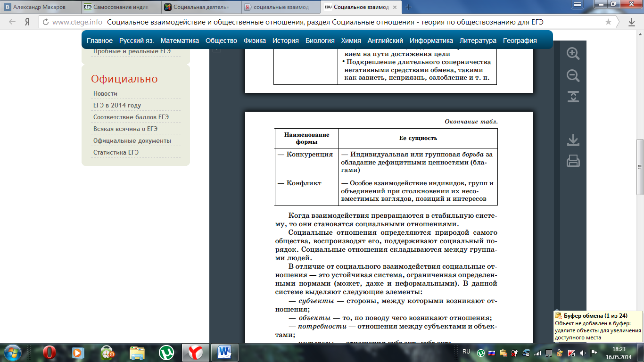Open 'Математика' in the site menu
Screen dimensions: 644x362
tap(180, 41)
